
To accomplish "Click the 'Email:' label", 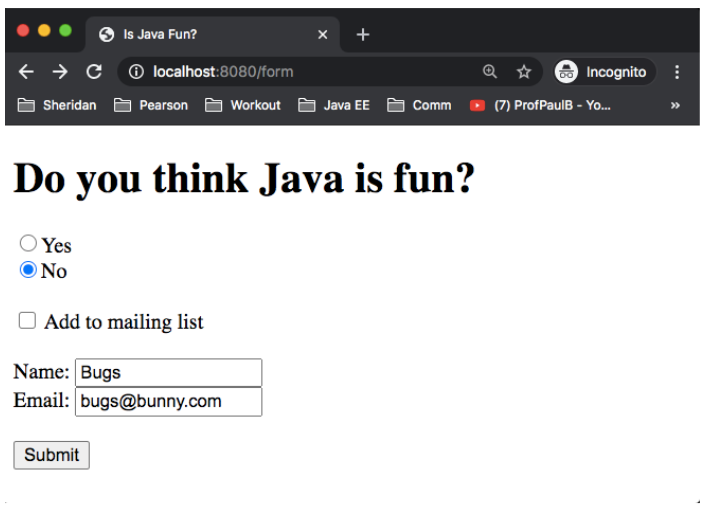I will point(41,401).
